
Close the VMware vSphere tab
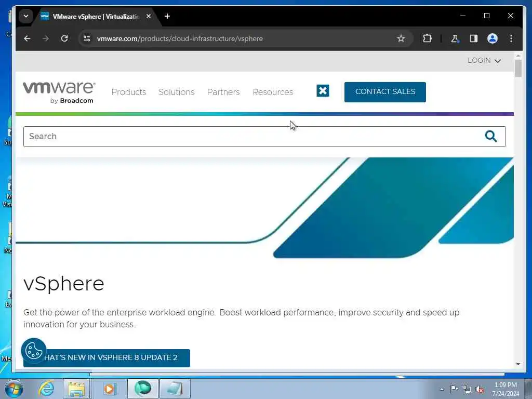click(x=148, y=16)
